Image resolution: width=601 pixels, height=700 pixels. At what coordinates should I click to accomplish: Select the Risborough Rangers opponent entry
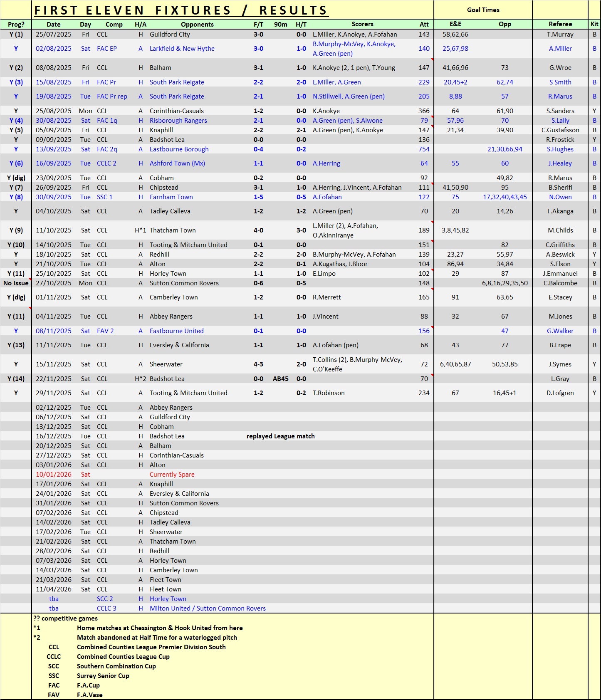pos(178,121)
